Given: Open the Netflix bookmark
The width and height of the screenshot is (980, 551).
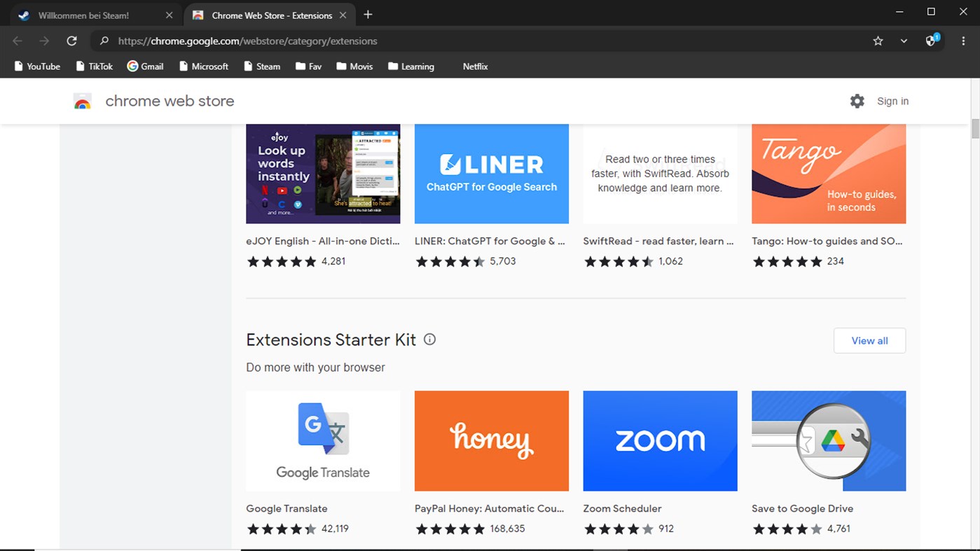Looking at the screenshot, I should [475, 66].
